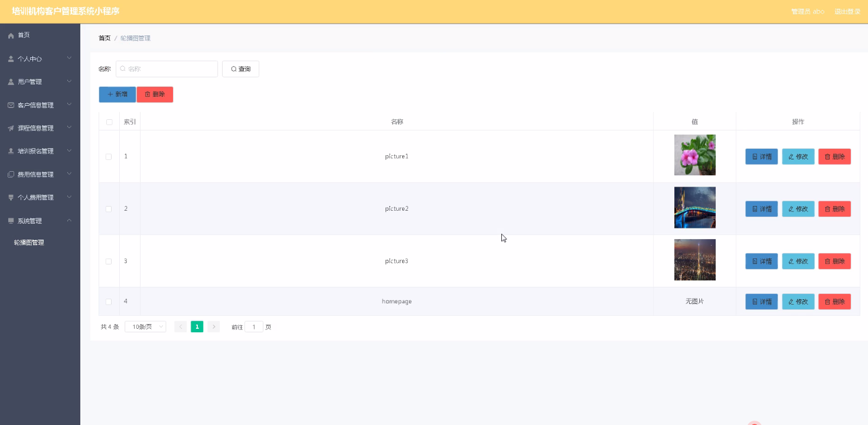This screenshot has width=868, height=425.
Task: Click the paper-plane icon for 课程信息管理
Action: [11, 127]
